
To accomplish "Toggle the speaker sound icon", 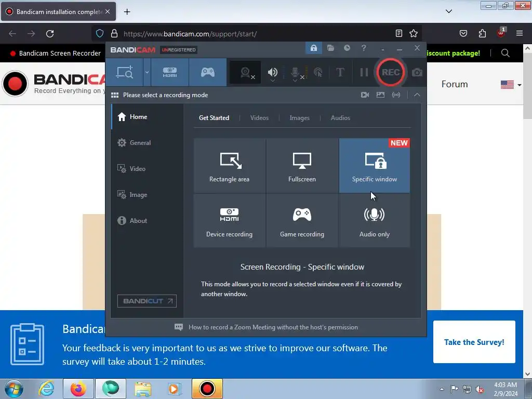I will [x=272, y=72].
